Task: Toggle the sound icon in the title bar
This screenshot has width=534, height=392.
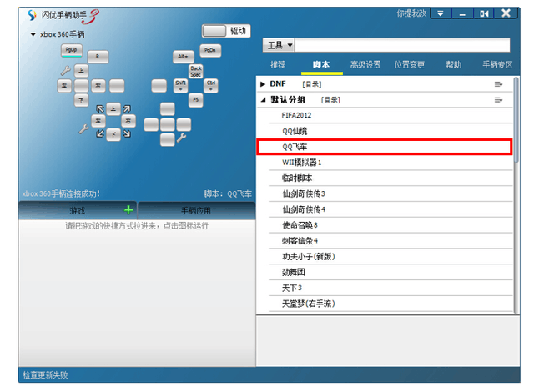Action: (x=484, y=13)
